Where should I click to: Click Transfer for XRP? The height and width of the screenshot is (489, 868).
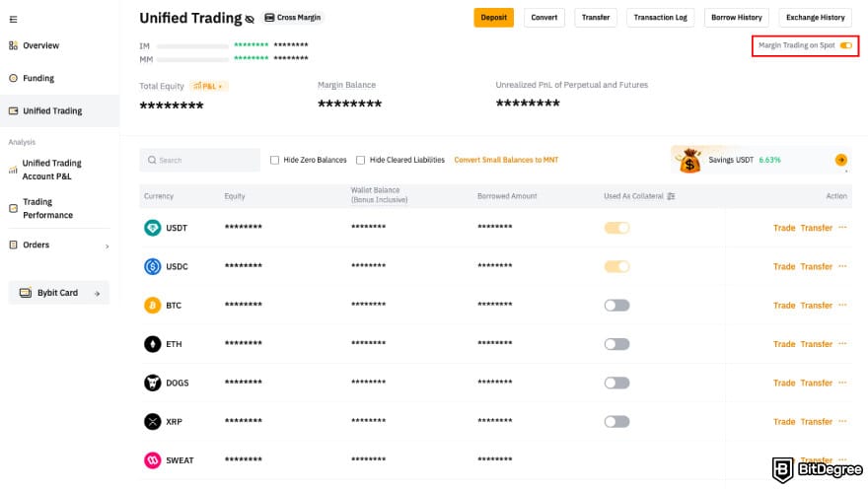[x=817, y=422]
